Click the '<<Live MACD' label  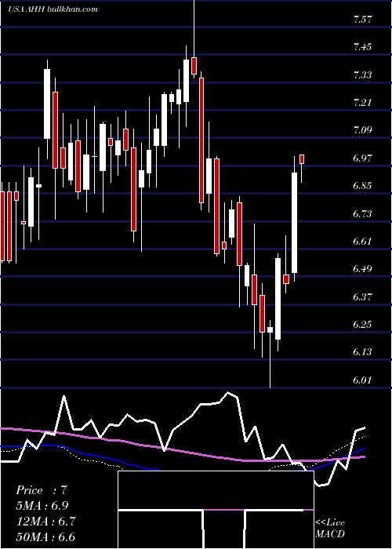[330, 528]
